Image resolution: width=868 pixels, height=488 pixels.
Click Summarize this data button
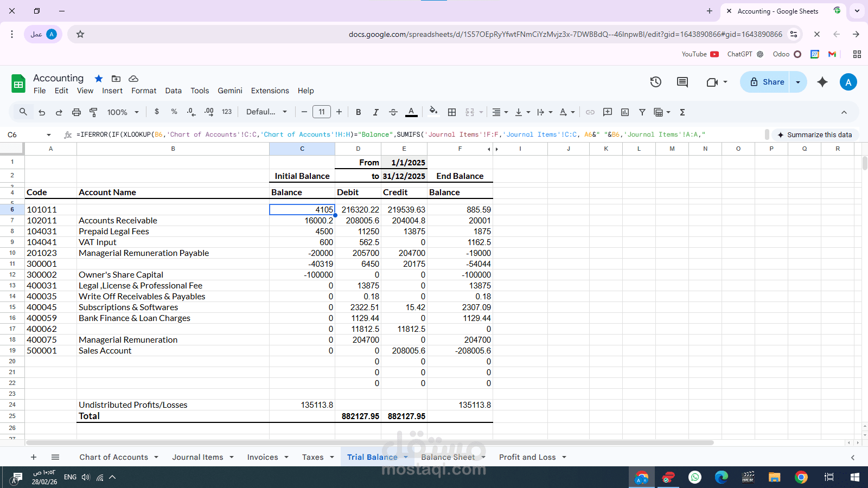[x=815, y=134]
